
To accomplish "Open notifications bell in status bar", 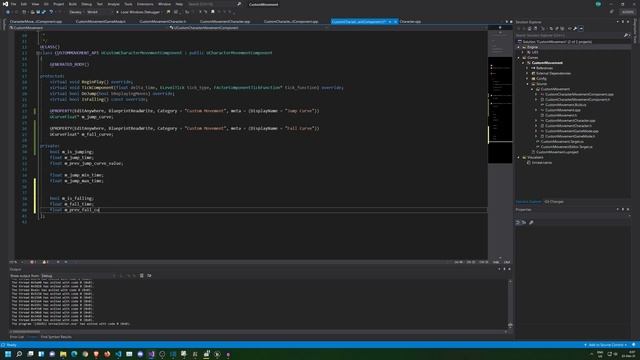I will pyautogui.click(x=634, y=345).
